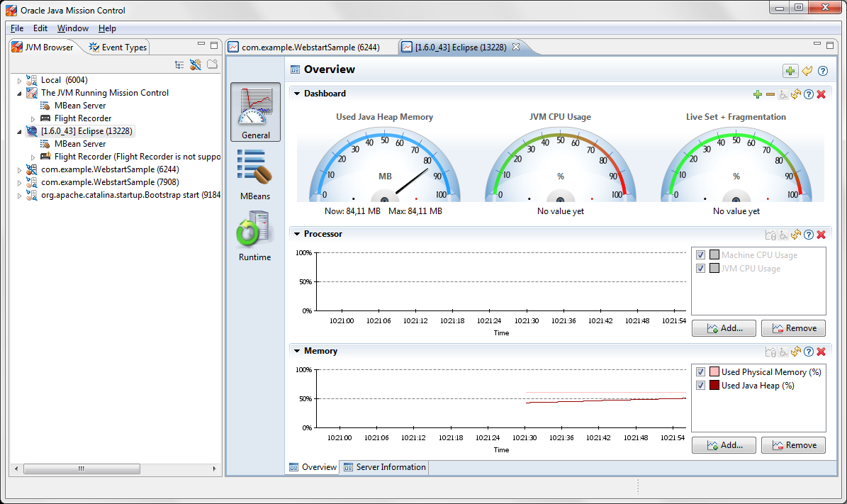Collapse the Dashboard section
847x504 pixels.
(296, 94)
